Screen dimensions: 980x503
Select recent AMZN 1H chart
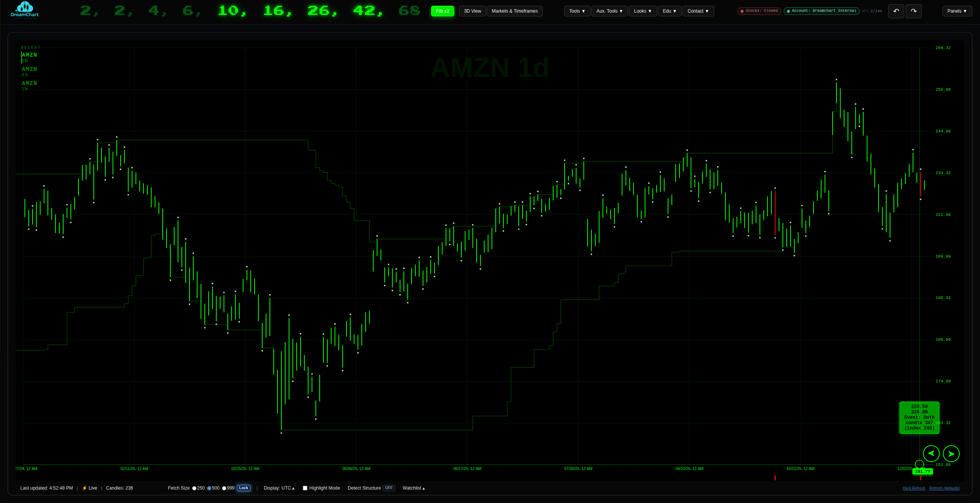[x=29, y=86]
